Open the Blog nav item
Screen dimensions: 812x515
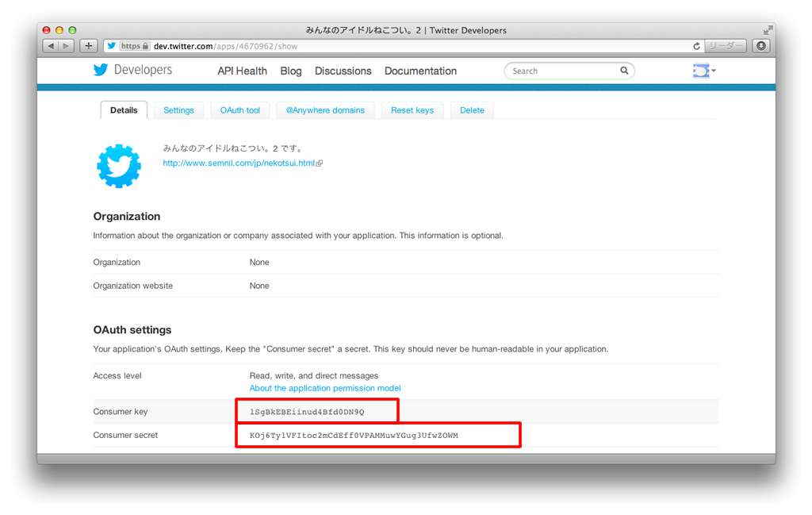coord(290,71)
